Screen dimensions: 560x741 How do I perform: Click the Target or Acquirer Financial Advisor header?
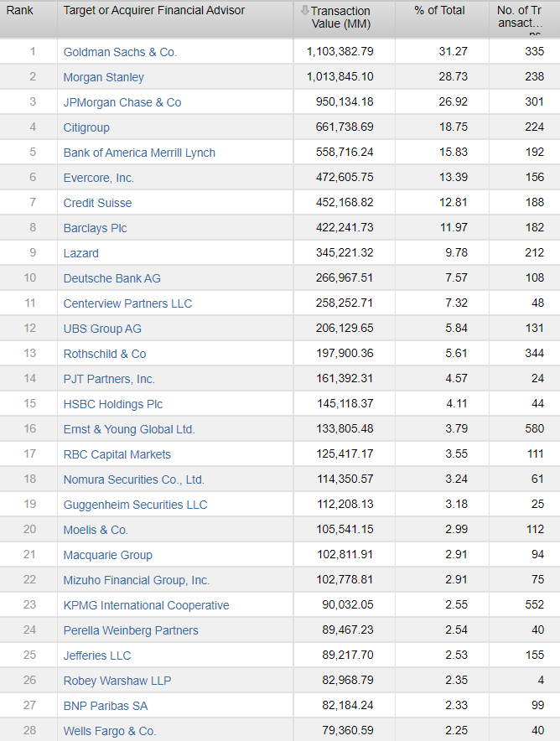[x=154, y=10]
